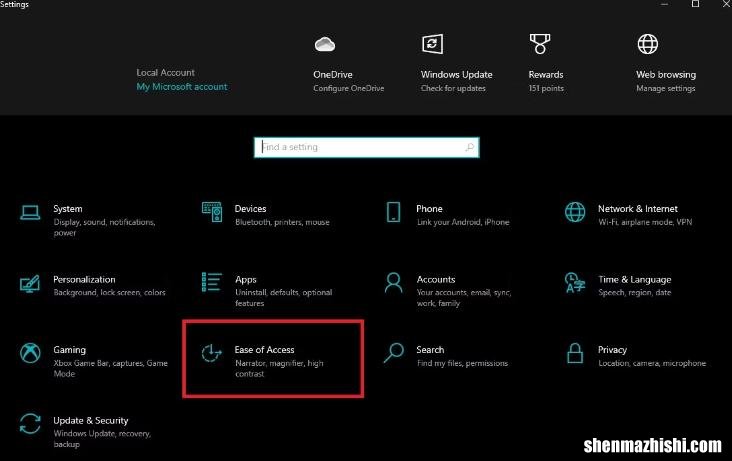Click the Time & Language icon

click(575, 283)
